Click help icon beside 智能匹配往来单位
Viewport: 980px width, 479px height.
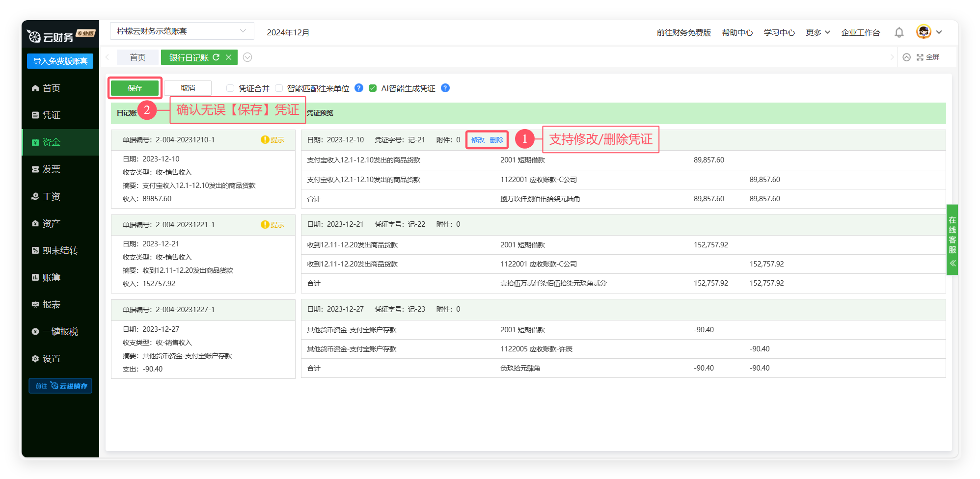tap(359, 88)
